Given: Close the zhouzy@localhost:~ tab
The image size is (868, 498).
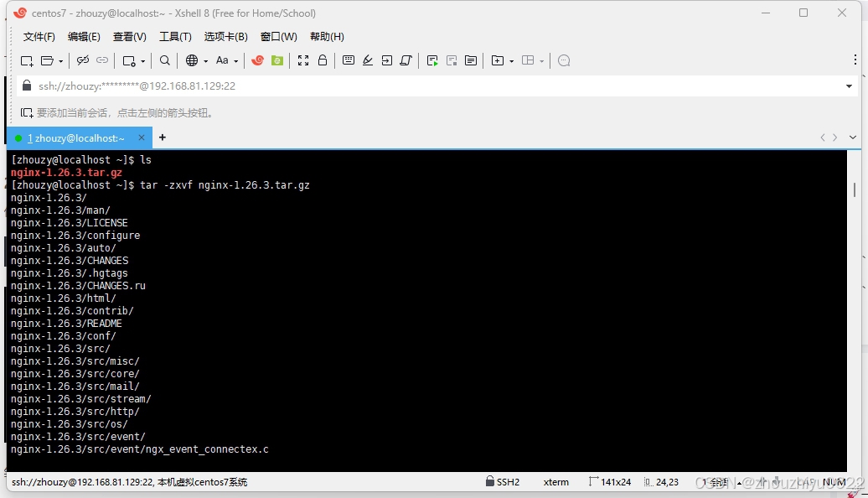Looking at the screenshot, I should pyautogui.click(x=142, y=137).
